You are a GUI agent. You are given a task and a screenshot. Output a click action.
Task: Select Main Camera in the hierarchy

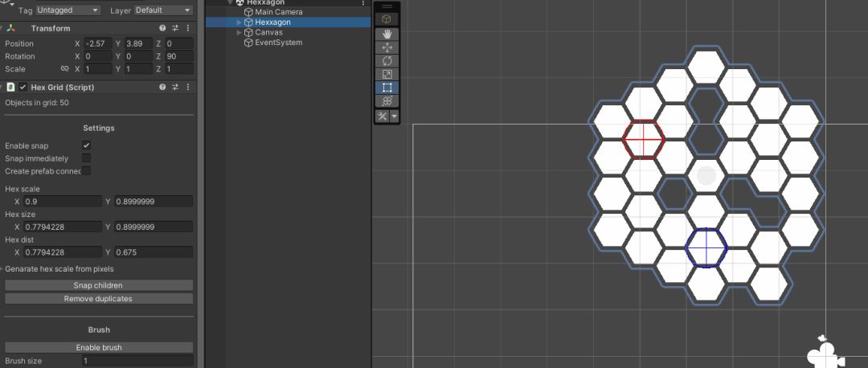(x=278, y=12)
